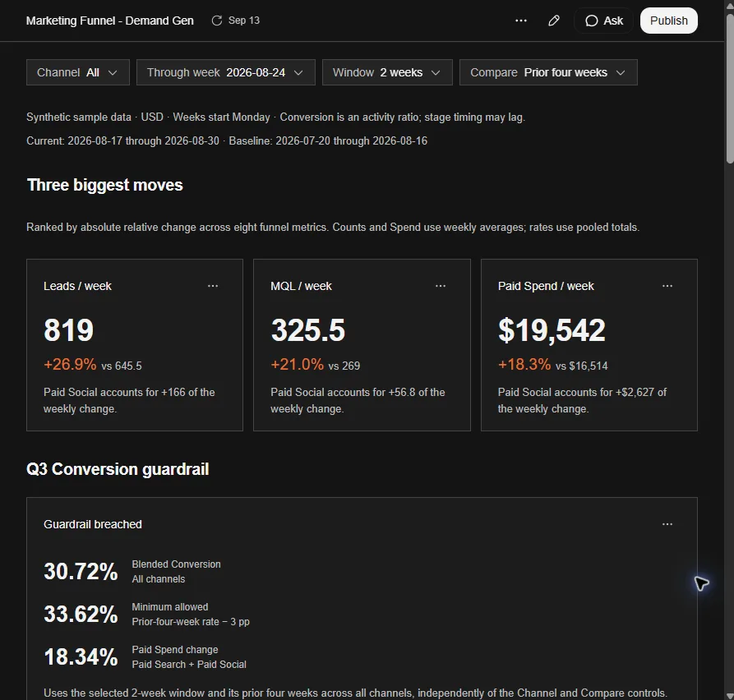Click the refresh icon beside Sep 13
Viewport: 734px width, 700px height.
[x=217, y=21]
